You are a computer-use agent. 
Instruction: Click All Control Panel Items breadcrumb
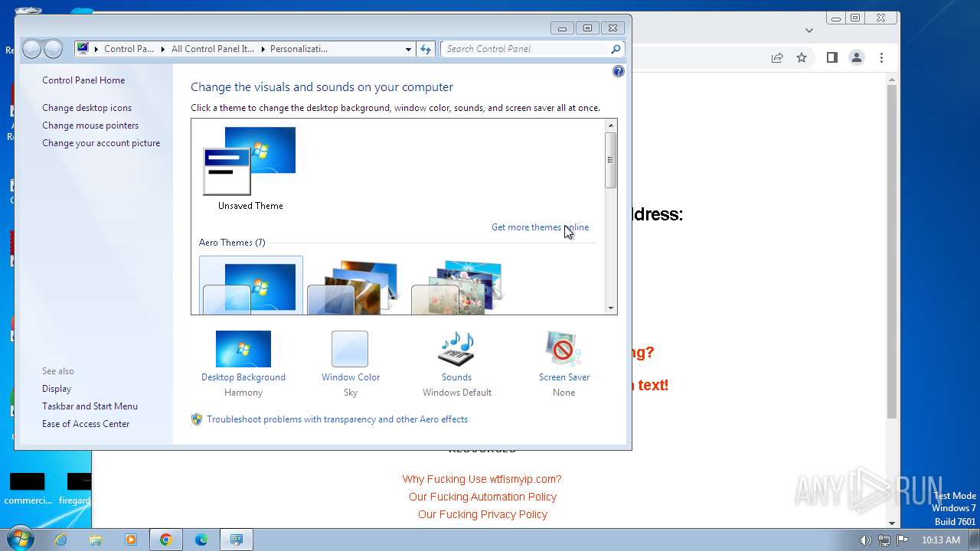pos(213,49)
